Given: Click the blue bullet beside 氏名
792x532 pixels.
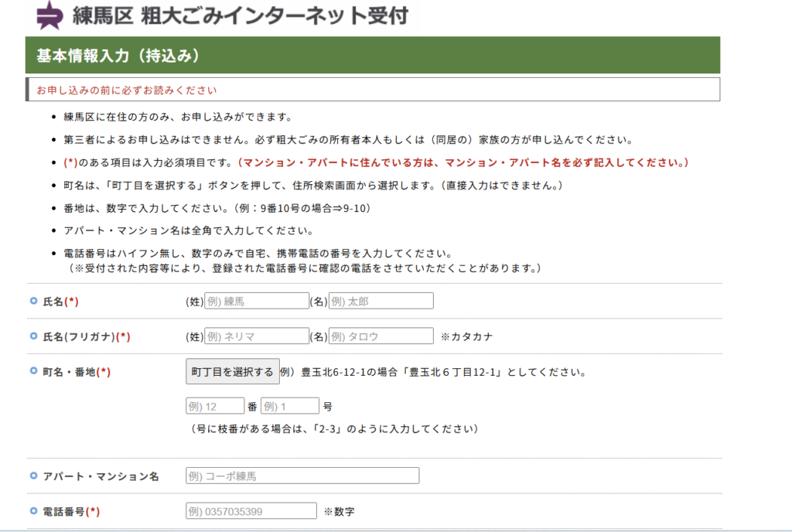Looking at the screenshot, I should 33,301.
